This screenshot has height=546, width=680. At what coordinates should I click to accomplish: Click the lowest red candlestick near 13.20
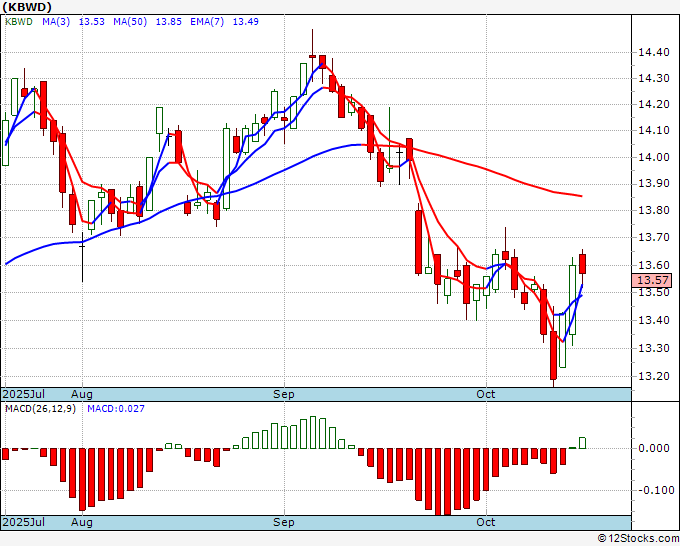(x=553, y=356)
